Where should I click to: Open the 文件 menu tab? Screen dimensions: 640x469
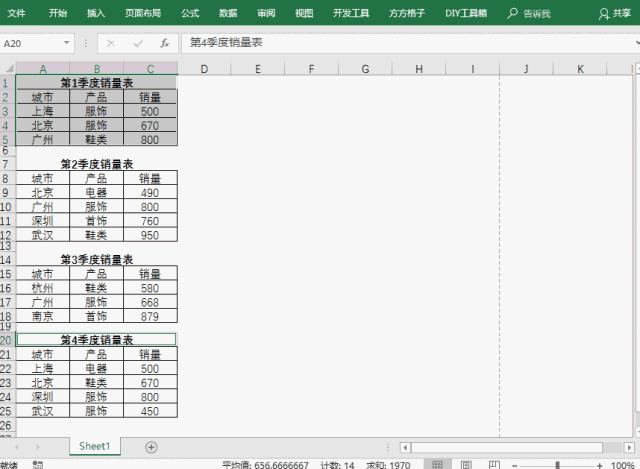click(17, 13)
